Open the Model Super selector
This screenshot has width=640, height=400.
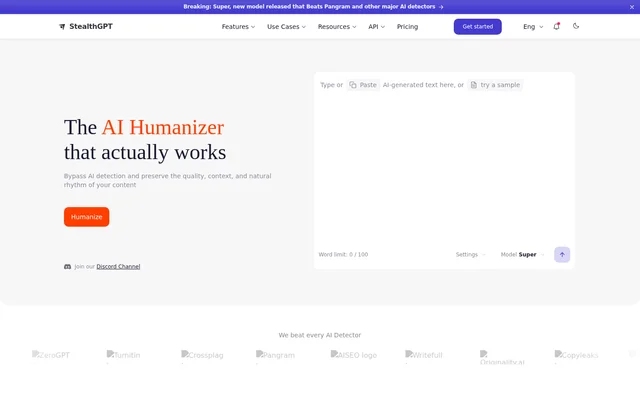(x=522, y=254)
